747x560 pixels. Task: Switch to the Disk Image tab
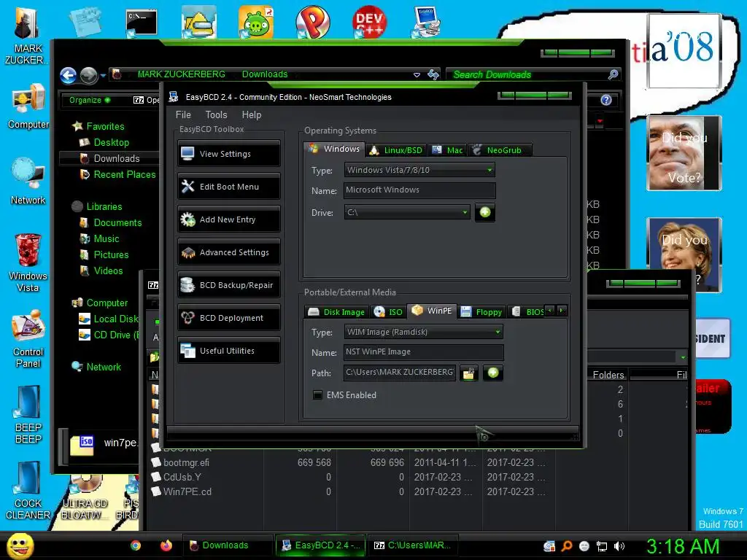[x=337, y=312]
